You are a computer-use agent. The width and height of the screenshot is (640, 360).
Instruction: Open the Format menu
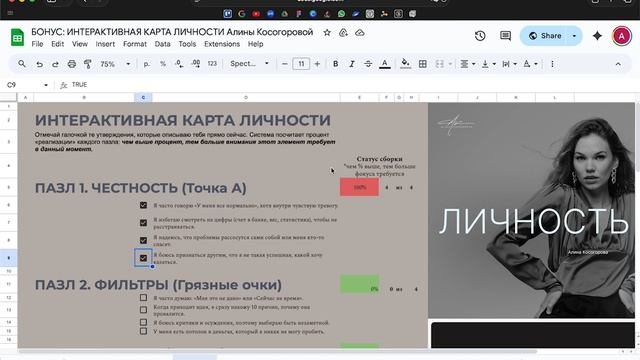tap(135, 44)
